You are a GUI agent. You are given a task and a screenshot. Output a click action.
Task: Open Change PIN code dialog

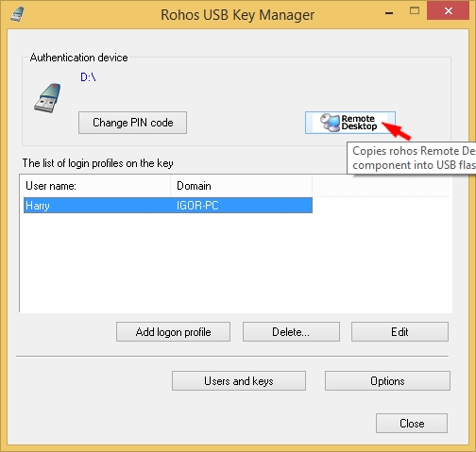pos(132,123)
